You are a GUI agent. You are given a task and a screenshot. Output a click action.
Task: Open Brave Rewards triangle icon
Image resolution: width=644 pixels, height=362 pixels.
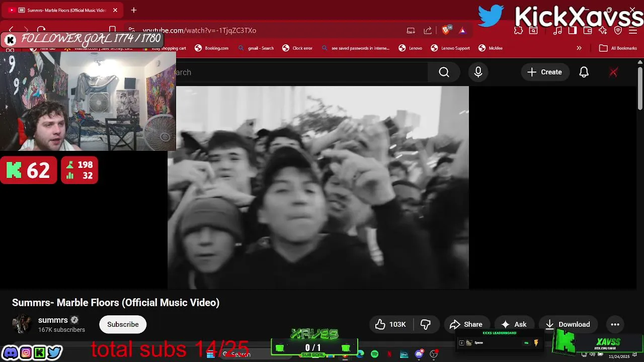[x=462, y=31]
